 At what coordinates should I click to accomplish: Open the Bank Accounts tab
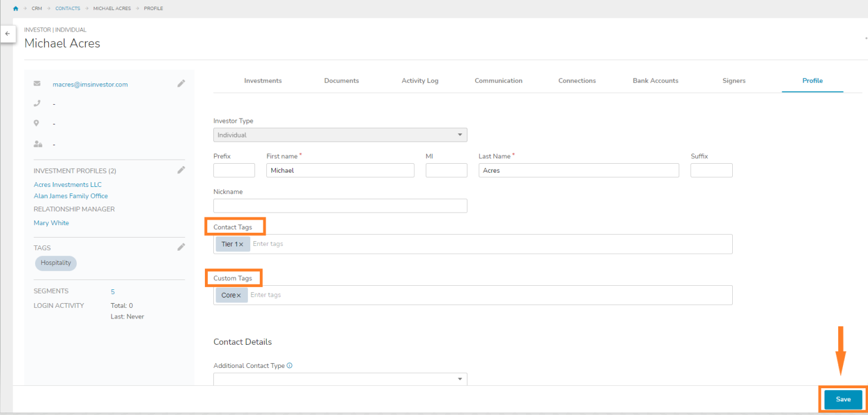pyautogui.click(x=655, y=80)
